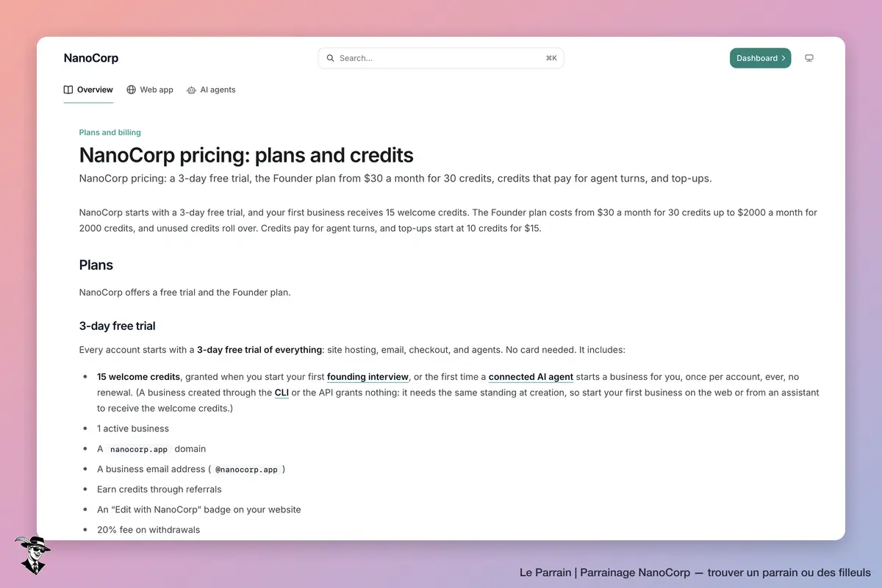
Task: Click the ⌘K shortcut hint
Action: [551, 58]
